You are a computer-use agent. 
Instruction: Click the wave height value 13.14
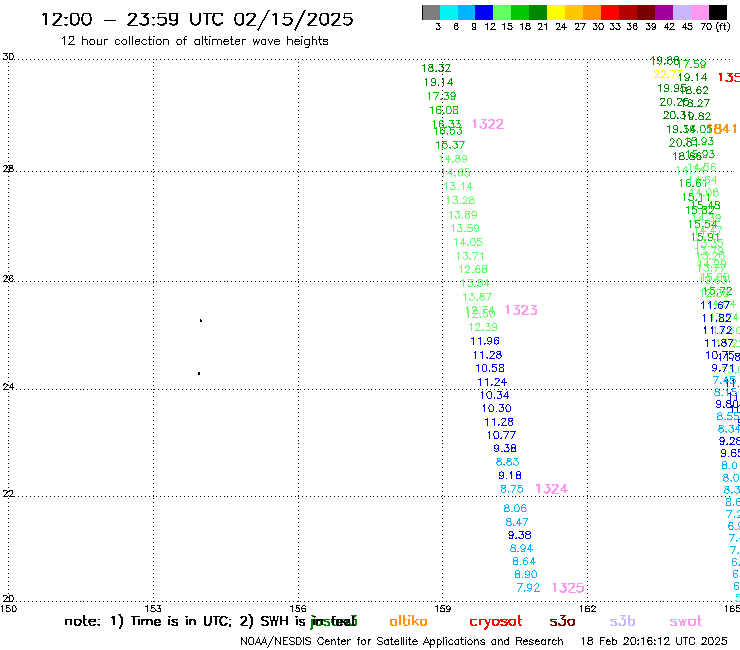point(458,186)
